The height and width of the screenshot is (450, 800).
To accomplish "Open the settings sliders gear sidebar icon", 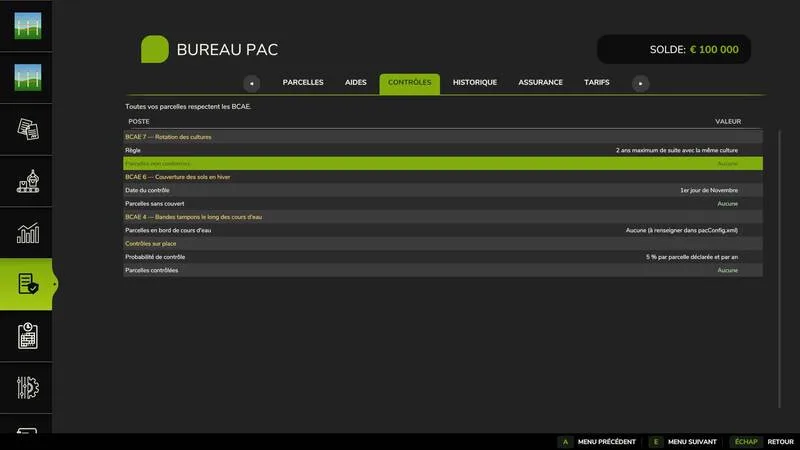I will [28, 388].
